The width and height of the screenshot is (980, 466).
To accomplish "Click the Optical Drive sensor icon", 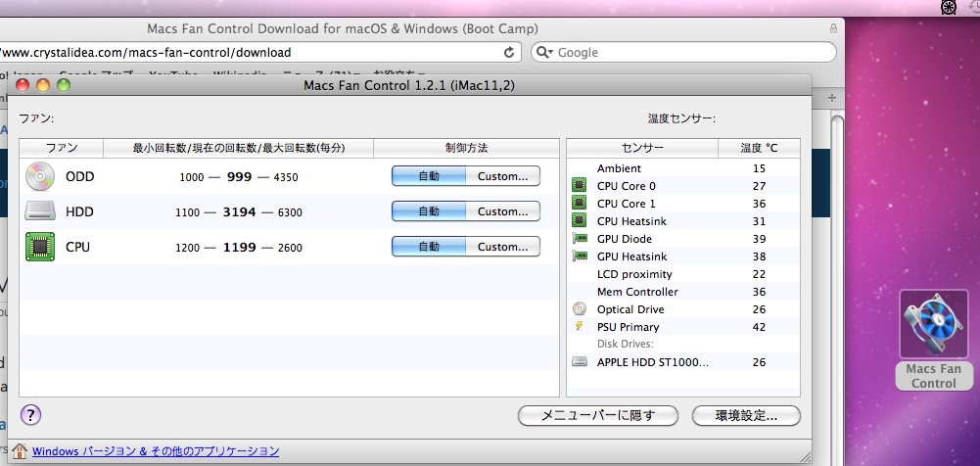I will 580,308.
